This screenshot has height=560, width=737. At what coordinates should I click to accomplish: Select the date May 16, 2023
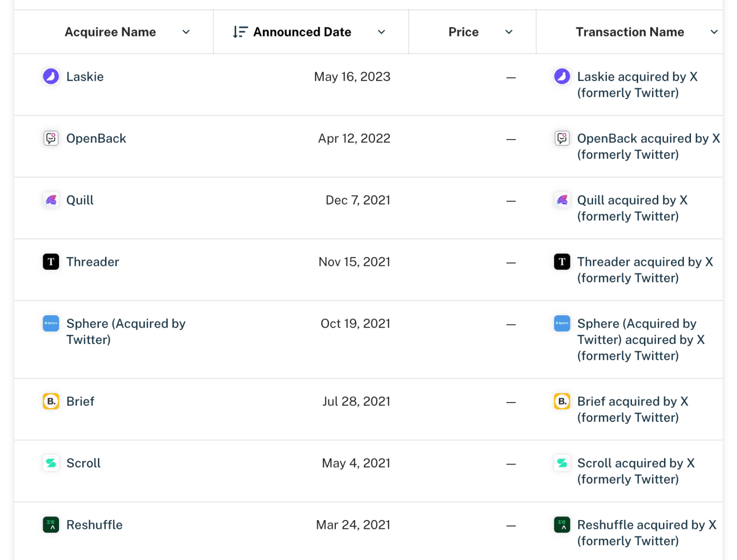tap(352, 77)
